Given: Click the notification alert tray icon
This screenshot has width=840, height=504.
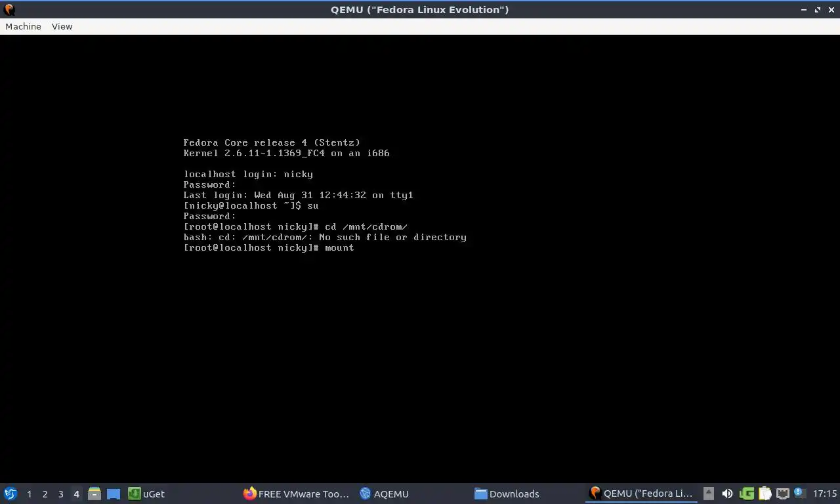Looking at the screenshot, I should [x=799, y=493].
